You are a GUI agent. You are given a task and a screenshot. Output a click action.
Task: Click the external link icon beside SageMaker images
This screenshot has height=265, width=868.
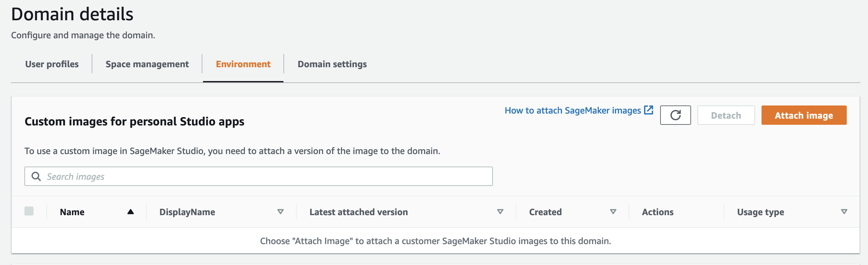click(x=648, y=110)
